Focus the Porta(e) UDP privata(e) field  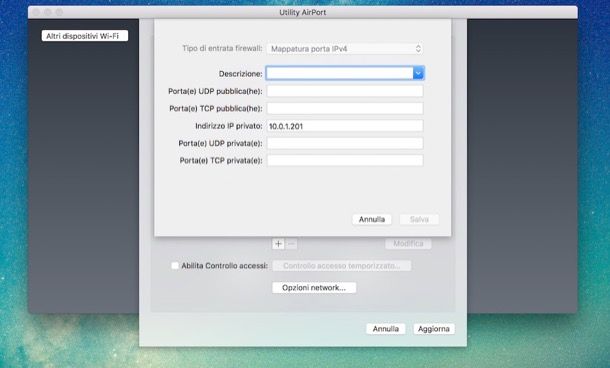[x=345, y=143]
